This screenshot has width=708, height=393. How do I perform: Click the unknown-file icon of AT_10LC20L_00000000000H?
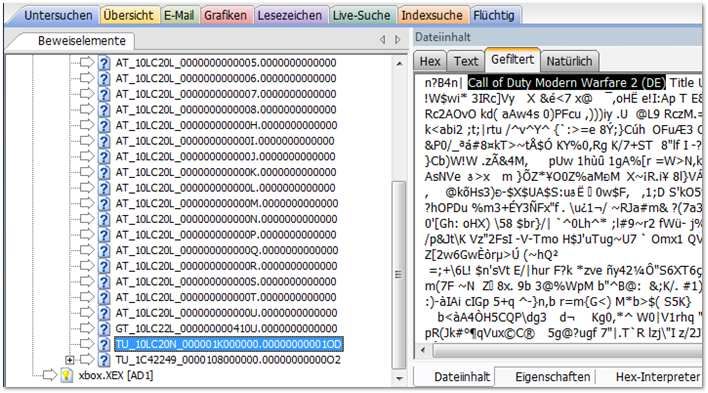coord(104,125)
